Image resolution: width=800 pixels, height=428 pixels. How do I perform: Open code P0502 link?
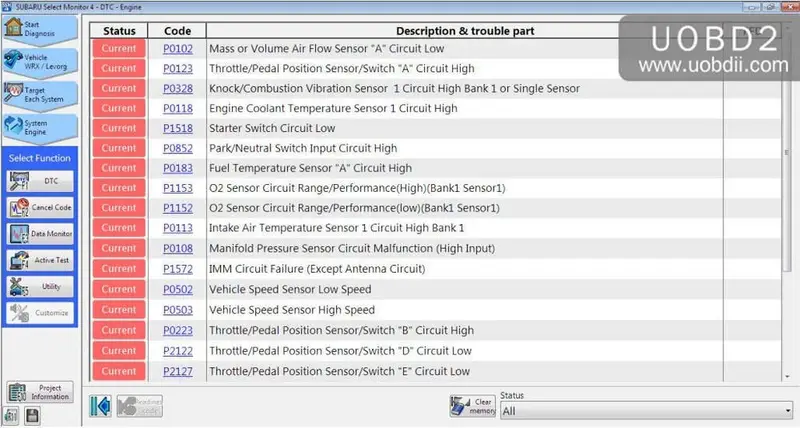click(x=178, y=289)
